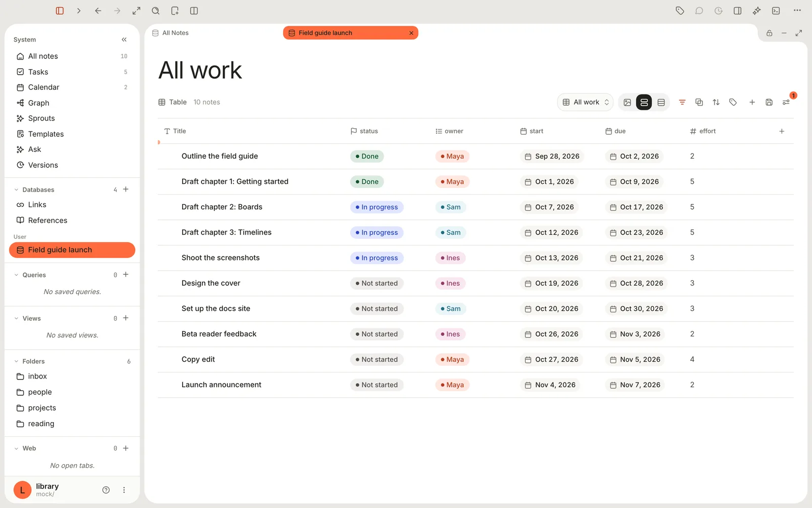812x508 pixels.
Task: Switch to the compact list view toggle
Action: pyautogui.click(x=661, y=102)
